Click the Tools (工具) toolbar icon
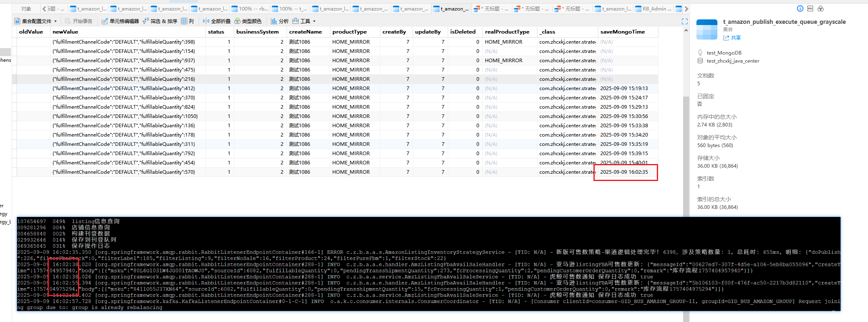868x322 pixels. (296, 21)
